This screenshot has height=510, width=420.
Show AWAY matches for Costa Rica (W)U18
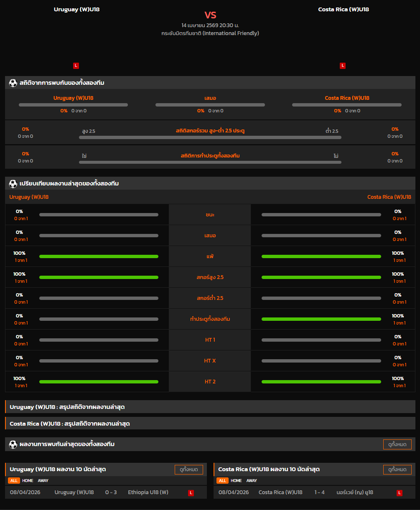(252, 481)
